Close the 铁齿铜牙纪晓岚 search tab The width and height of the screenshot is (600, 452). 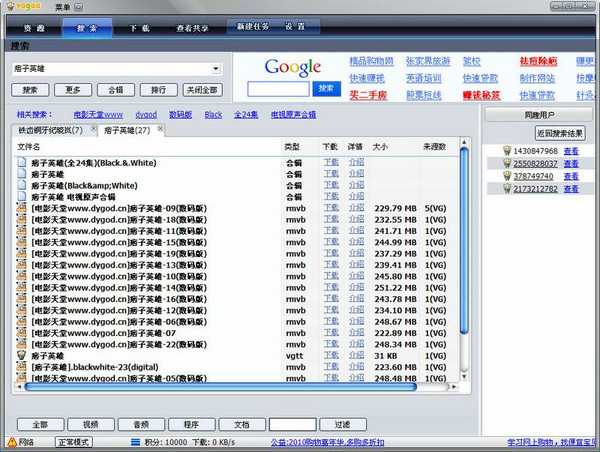[x=92, y=130]
